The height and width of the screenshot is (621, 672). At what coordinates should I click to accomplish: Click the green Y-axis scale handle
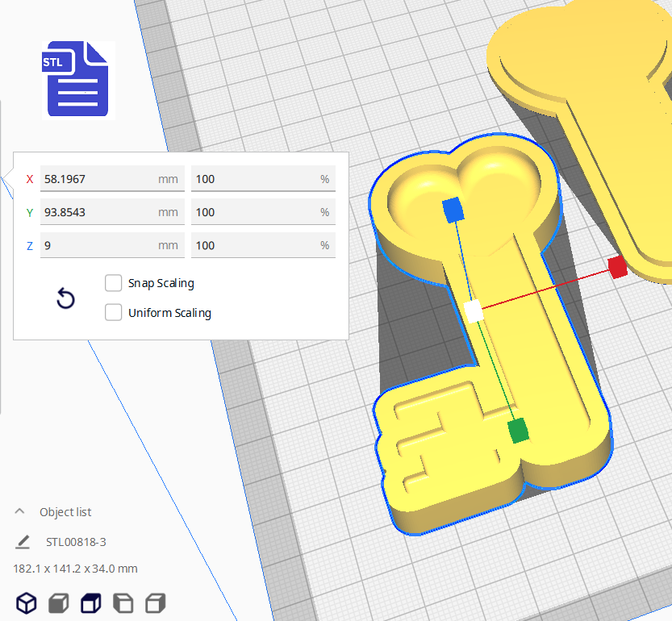click(x=519, y=431)
